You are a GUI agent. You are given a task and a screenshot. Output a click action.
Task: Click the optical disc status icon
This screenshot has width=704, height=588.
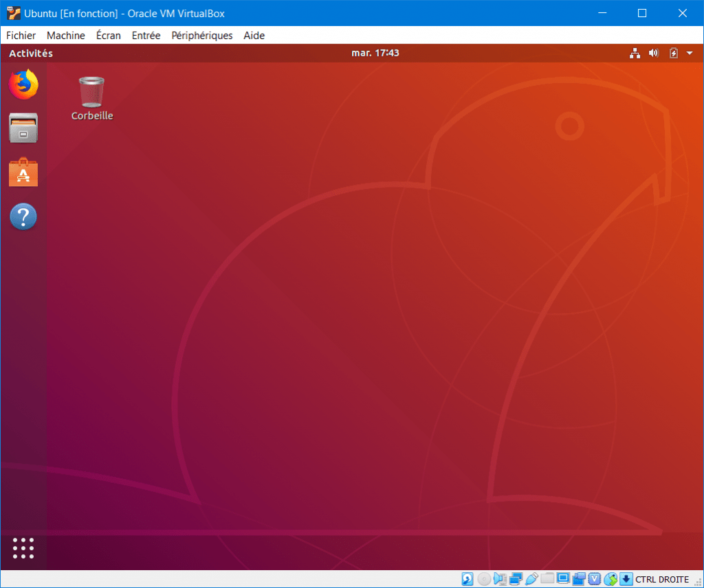(x=484, y=579)
